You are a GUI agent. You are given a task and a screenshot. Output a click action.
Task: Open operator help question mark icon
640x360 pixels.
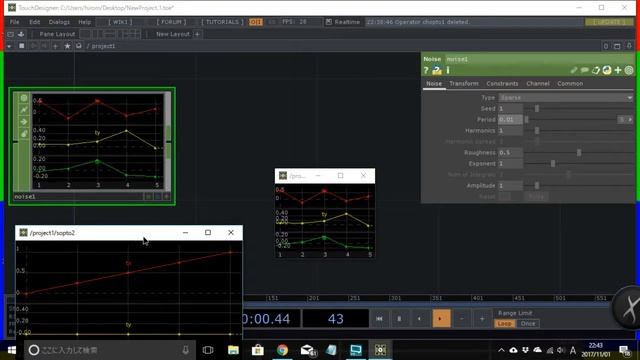pyautogui.click(x=426, y=70)
